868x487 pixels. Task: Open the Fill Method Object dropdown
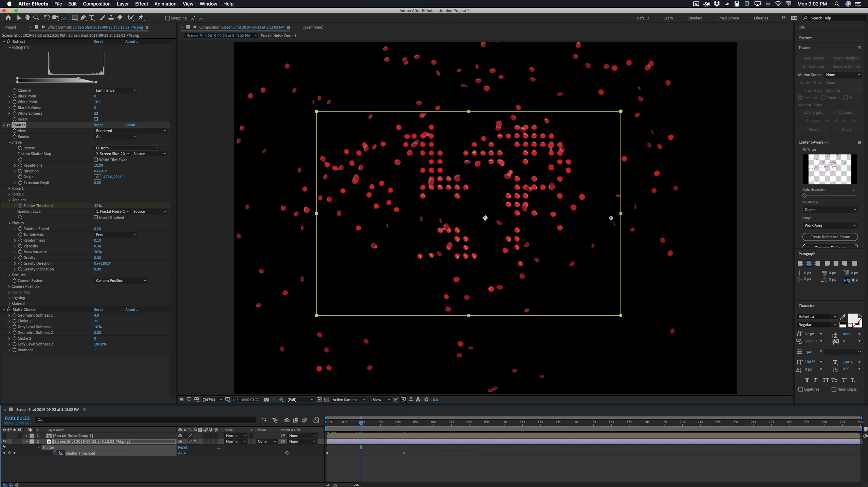[x=830, y=210]
